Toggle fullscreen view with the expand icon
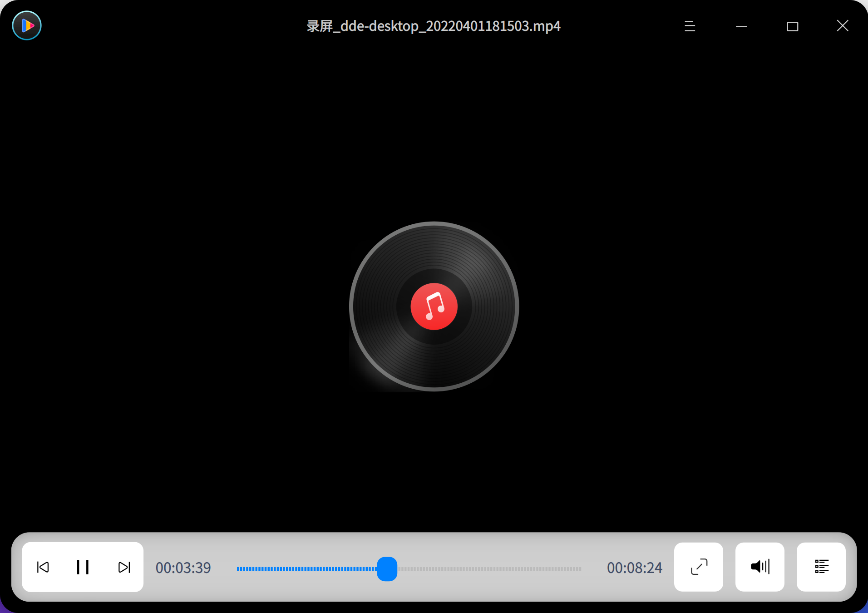 (698, 567)
